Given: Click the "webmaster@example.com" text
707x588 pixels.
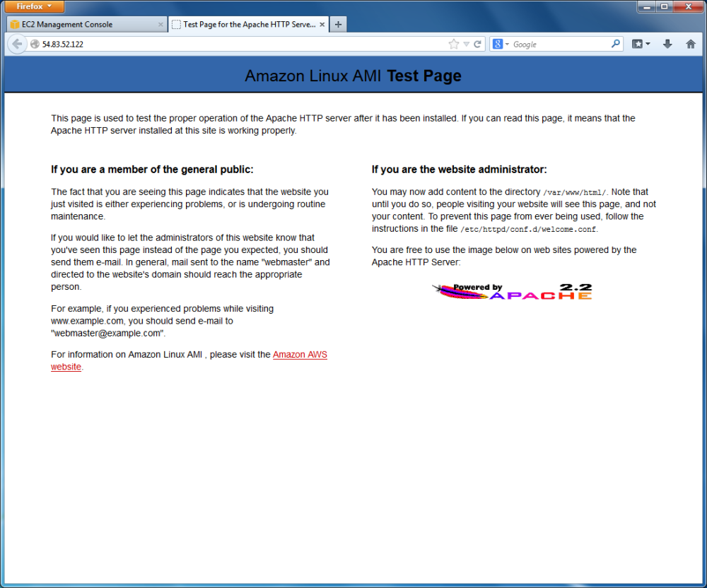Looking at the screenshot, I should [108, 334].
